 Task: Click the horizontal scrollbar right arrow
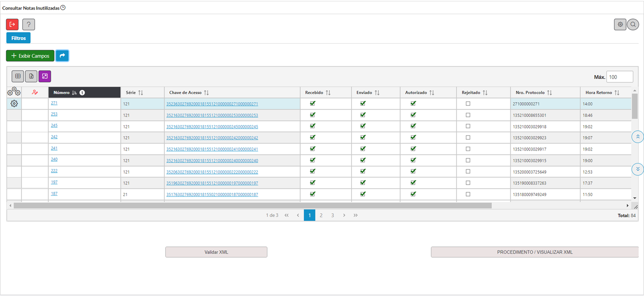click(x=627, y=205)
